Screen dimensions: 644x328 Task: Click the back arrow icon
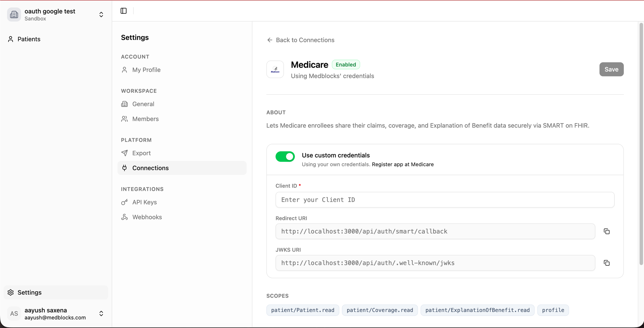[x=270, y=40]
